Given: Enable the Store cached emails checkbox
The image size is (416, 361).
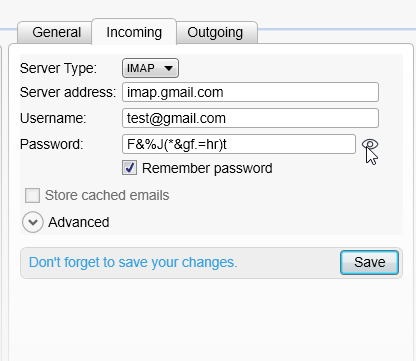Looking at the screenshot, I should pos(32,195).
